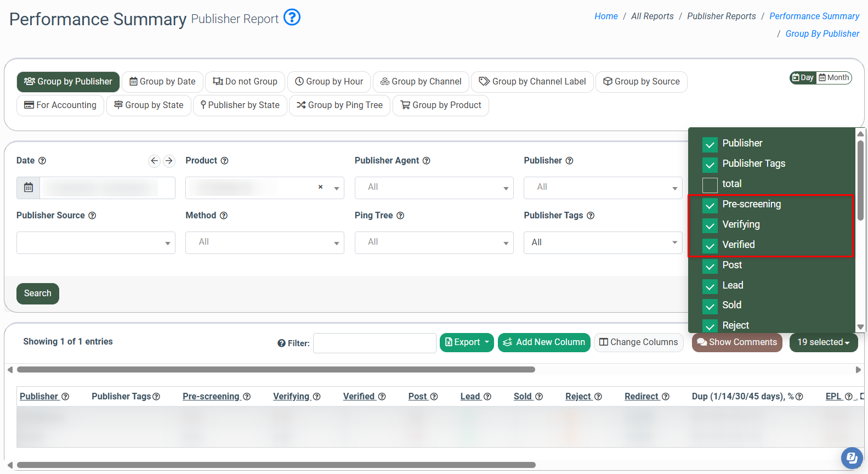Open the date picker calendar icon
868x474 pixels.
[x=29, y=188]
